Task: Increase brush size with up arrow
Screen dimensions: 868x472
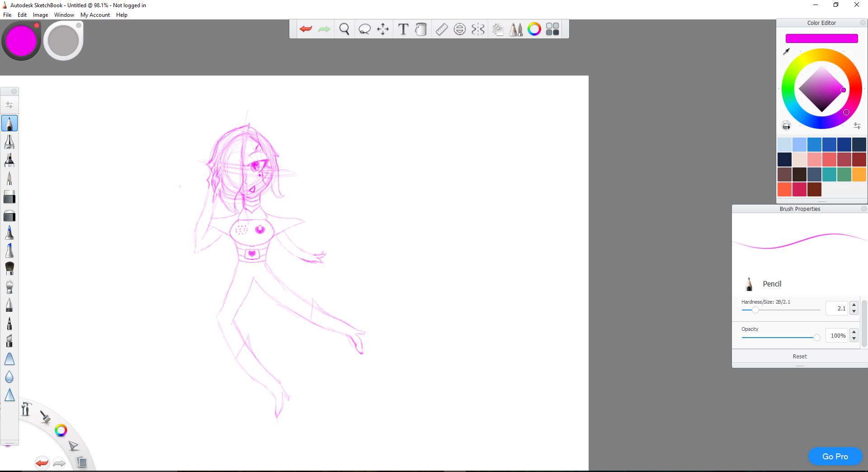Action: coord(854,305)
